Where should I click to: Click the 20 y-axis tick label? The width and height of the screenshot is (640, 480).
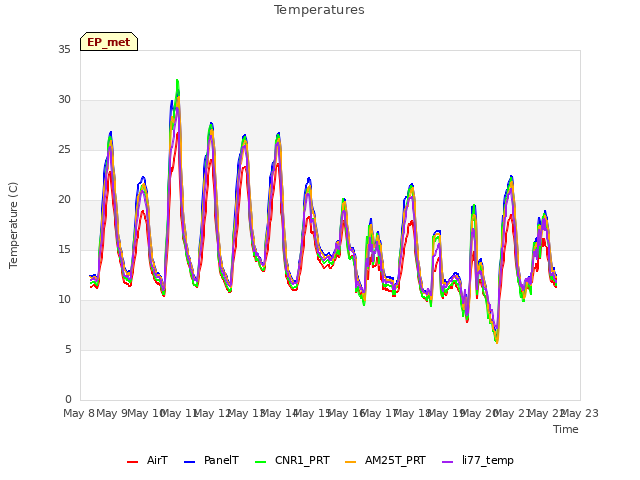(x=64, y=200)
